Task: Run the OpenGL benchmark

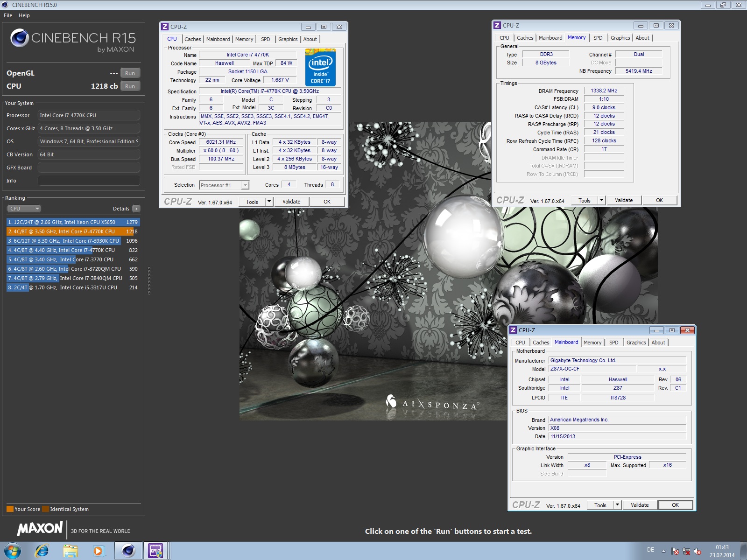Action: (x=130, y=73)
